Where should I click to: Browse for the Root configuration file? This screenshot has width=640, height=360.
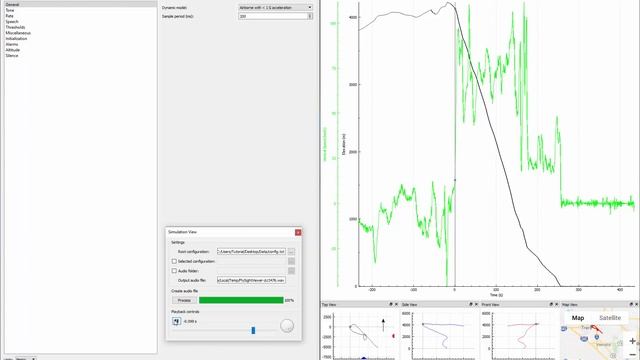[291, 252]
